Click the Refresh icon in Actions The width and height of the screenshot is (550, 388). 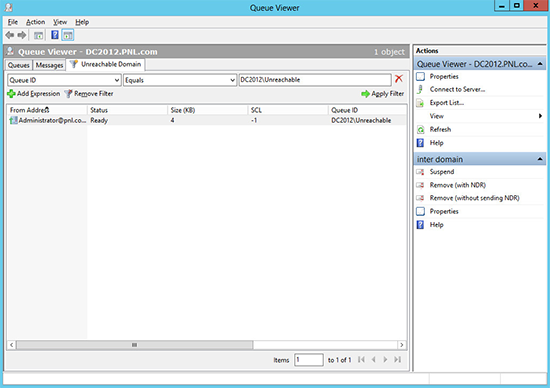[x=421, y=129]
